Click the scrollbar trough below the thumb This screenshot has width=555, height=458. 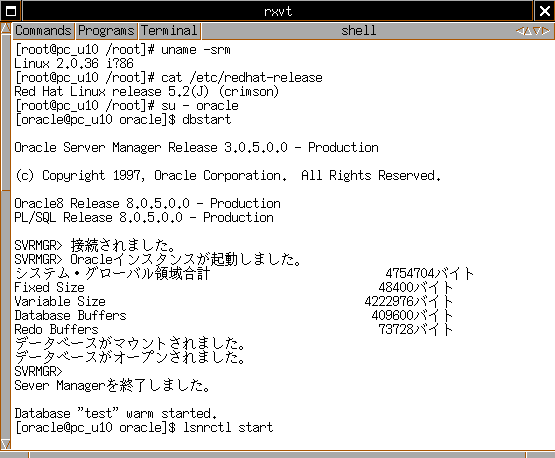click(6, 315)
